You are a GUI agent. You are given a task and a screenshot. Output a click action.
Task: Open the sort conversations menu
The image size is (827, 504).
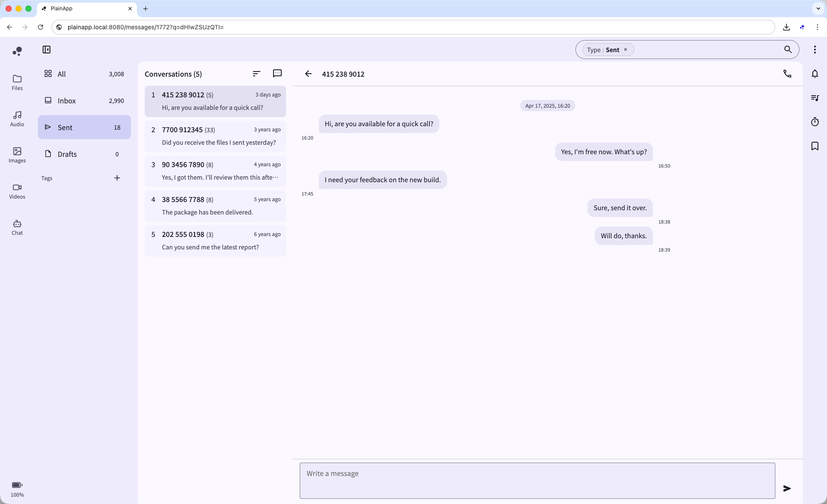tap(257, 74)
